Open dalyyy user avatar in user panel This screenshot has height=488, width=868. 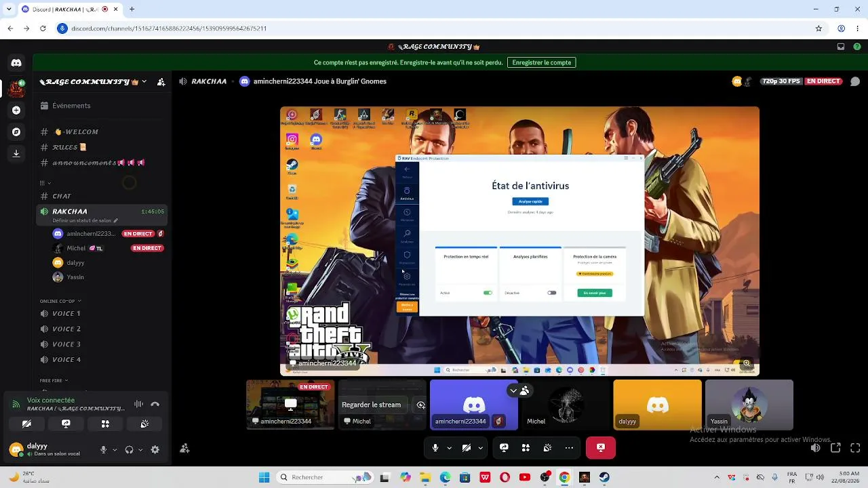[x=16, y=449]
